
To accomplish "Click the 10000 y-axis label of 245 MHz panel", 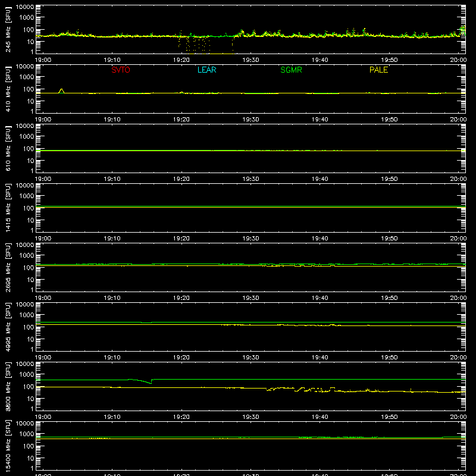I will pos(25,7).
